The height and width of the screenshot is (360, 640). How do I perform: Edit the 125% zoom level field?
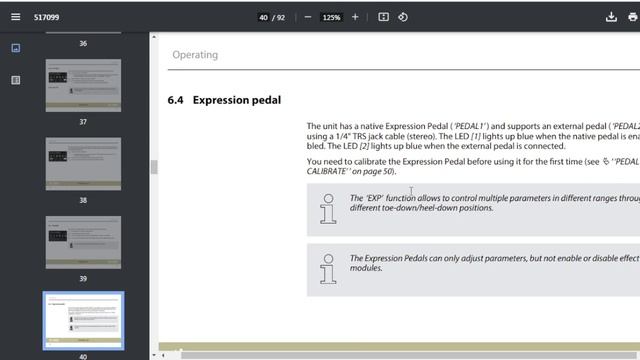click(331, 18)
